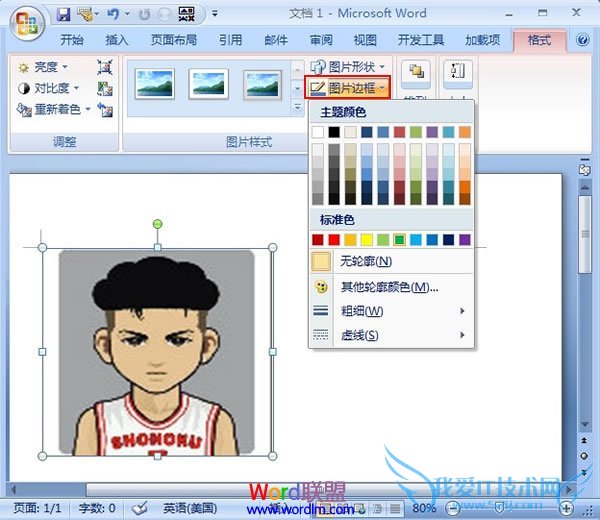Click the Contrast (对比度) icon
The width and height of the screenshot is (600, 520).
(x=23, y=88)
